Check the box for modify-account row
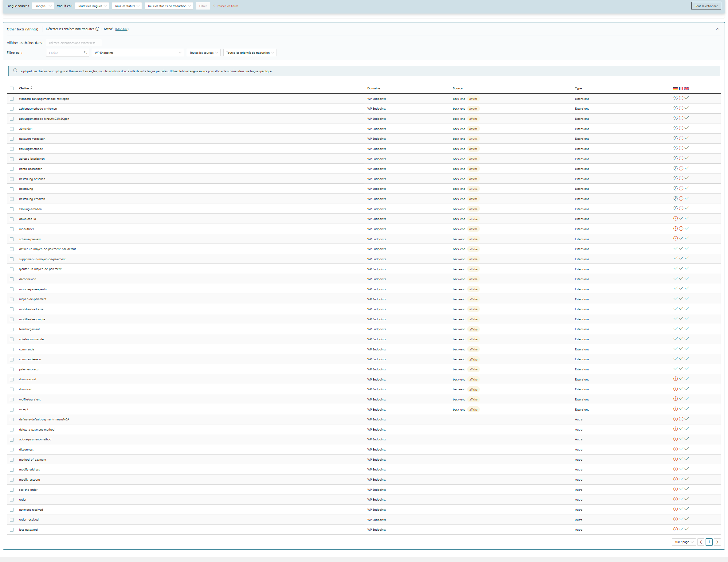This screenshot has height=562, width=728. coord(12,480)
